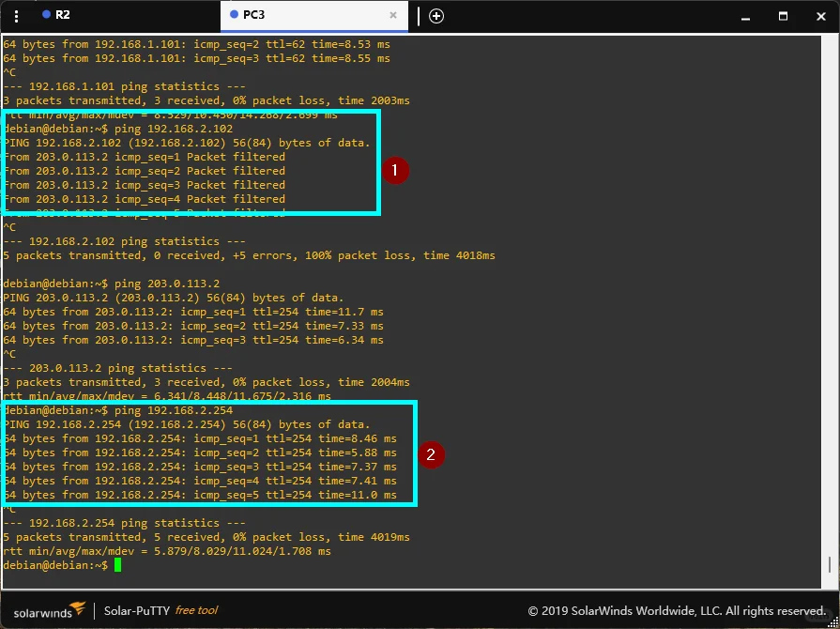This screenshot has height=629, width=840.
Task: Click 'PING 192.168.2.102' header line
Action: (x=187, y=143)
